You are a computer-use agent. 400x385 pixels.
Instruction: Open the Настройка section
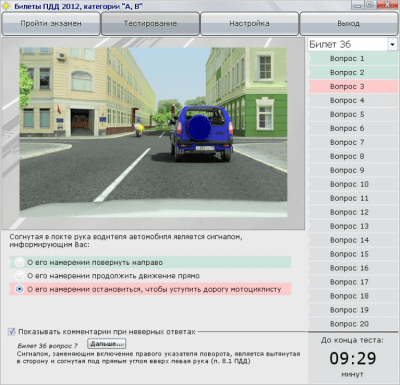tap(249, 24)
